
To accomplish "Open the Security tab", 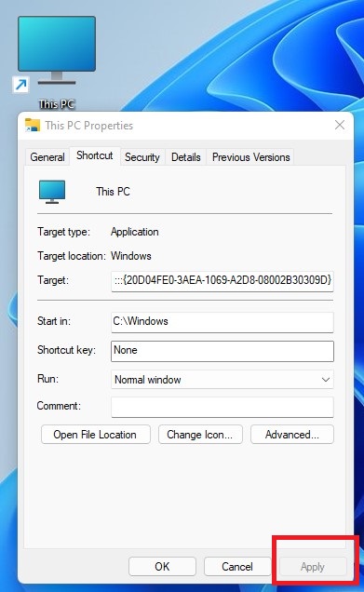I will click(x=142, y=157).
